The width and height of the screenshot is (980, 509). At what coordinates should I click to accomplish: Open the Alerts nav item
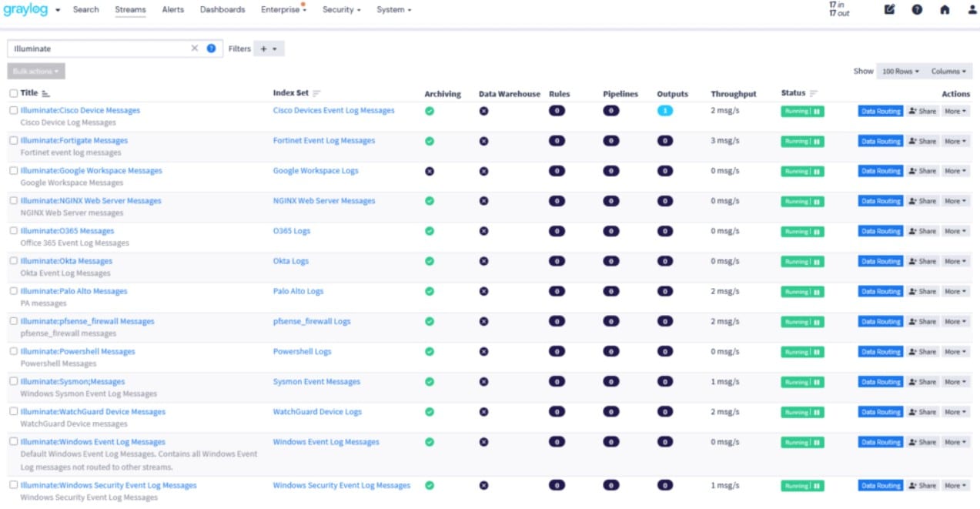click(173, 10)
